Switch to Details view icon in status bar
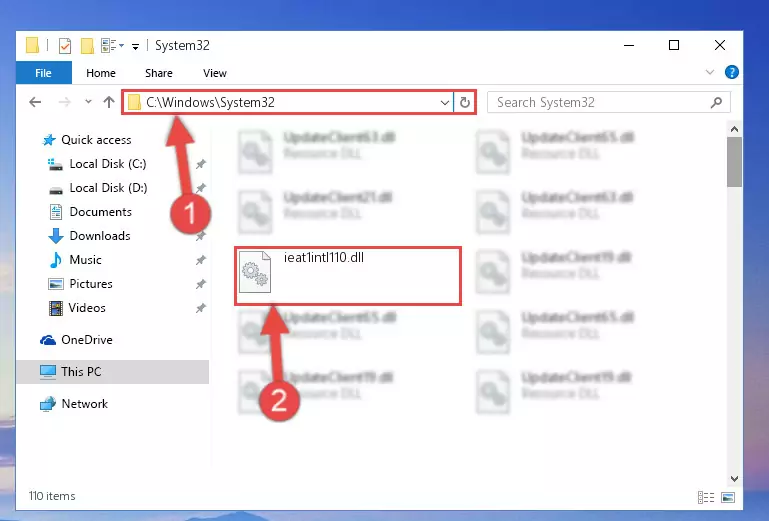The height and width of the screenshot is (521, 769). tap(706, 497)
